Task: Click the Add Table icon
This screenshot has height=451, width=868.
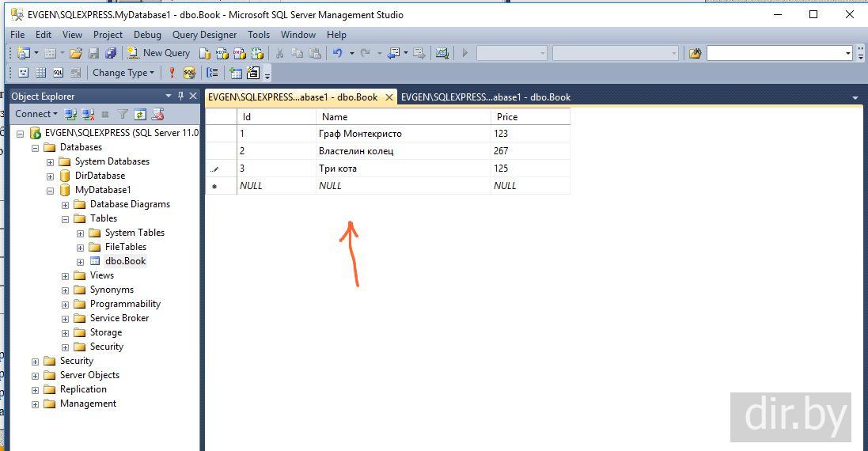Action: (235, 73)
